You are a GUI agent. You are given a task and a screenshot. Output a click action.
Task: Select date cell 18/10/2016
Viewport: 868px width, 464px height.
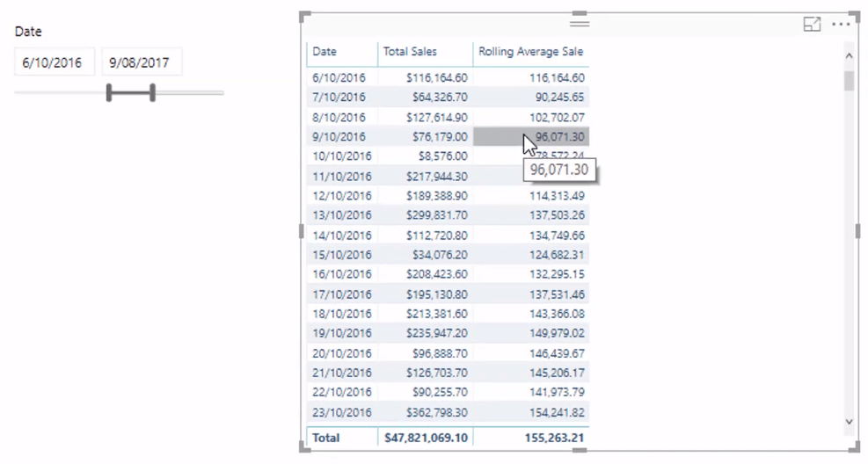pyautogui.click(x=342, y=314)
